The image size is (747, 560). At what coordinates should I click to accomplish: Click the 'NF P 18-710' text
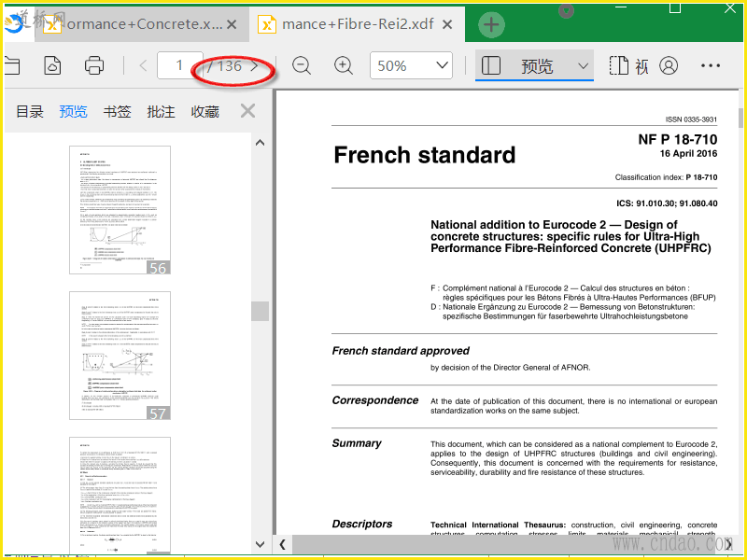coord(678,139)
